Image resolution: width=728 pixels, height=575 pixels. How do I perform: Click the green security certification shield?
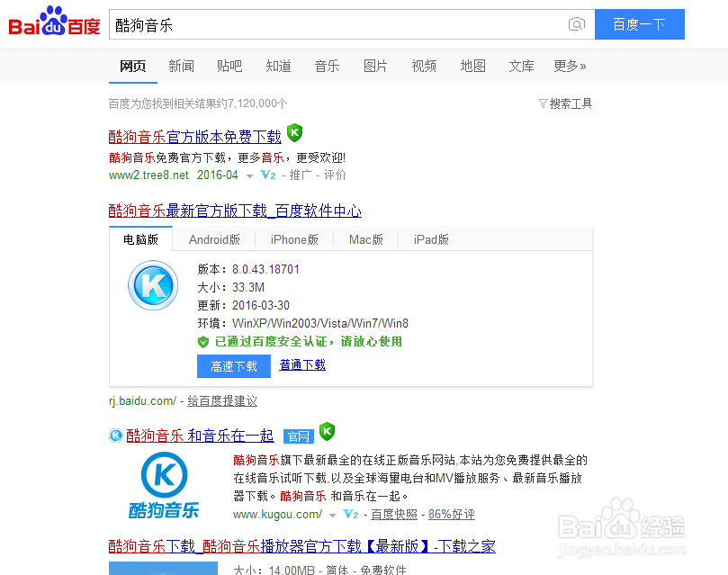[202, 342]
